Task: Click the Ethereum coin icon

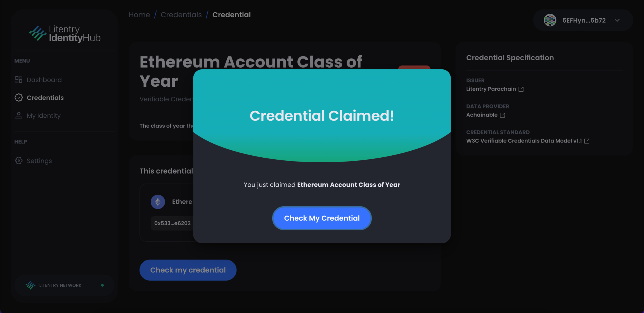Action: pyautogui.click(x=158, y=202)
